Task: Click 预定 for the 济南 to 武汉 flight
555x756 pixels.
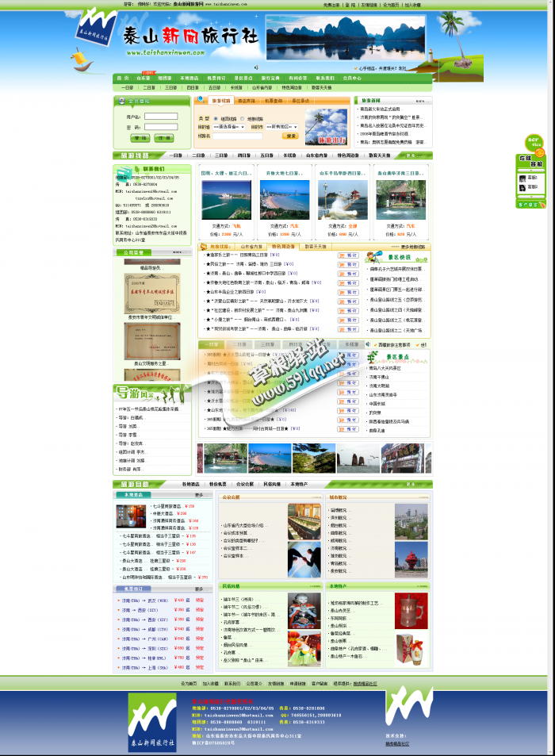Action: (x=200, y=601)
